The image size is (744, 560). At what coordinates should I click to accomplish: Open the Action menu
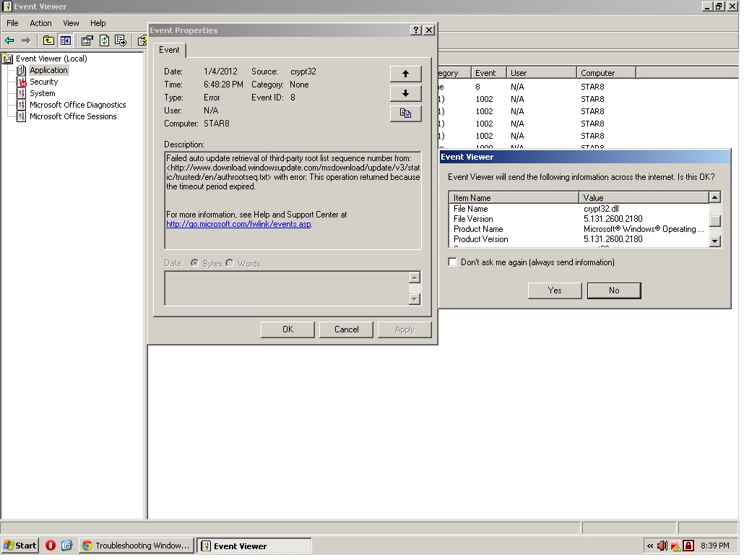point(40,23)
